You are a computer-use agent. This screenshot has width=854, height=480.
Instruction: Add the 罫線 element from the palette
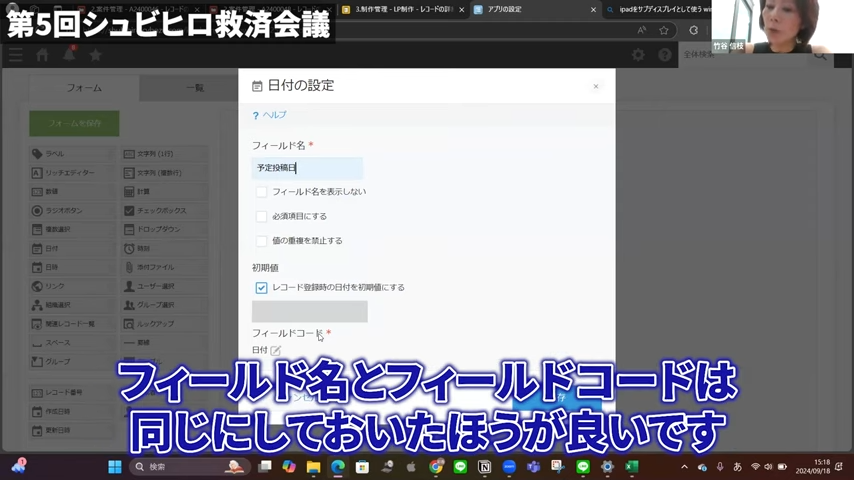click(x=164, y=343)
